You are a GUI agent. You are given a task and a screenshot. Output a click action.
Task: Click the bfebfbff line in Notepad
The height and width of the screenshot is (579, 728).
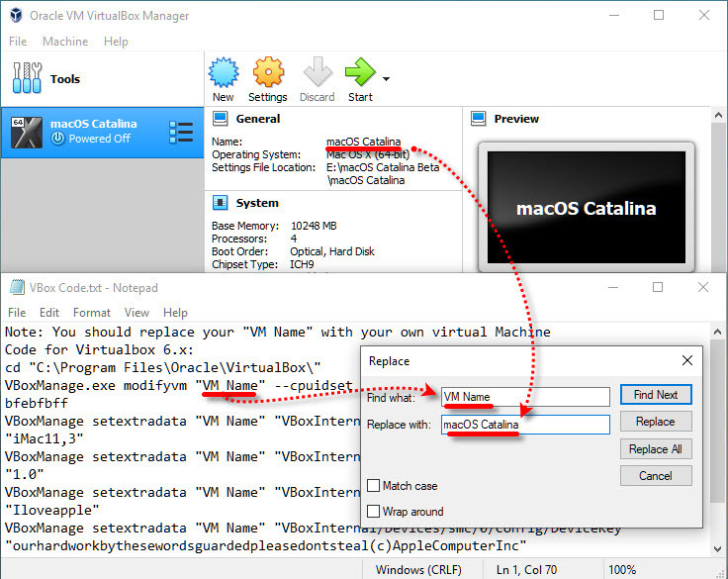(x=37, y=403)
